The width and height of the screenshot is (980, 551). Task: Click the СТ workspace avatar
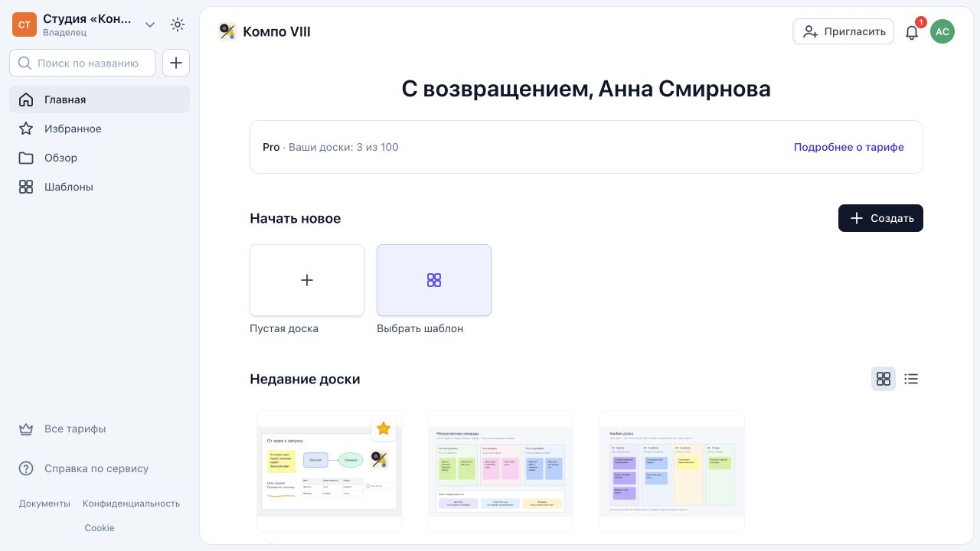coord(24,24)
